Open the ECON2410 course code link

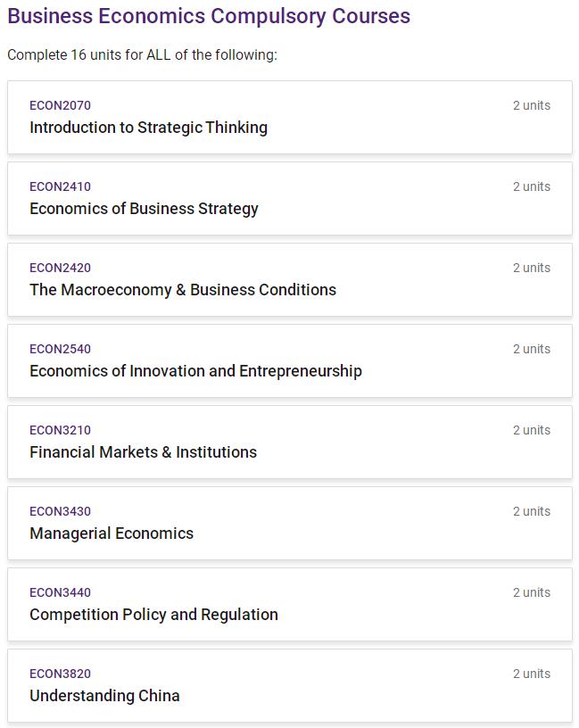point(60,186)
